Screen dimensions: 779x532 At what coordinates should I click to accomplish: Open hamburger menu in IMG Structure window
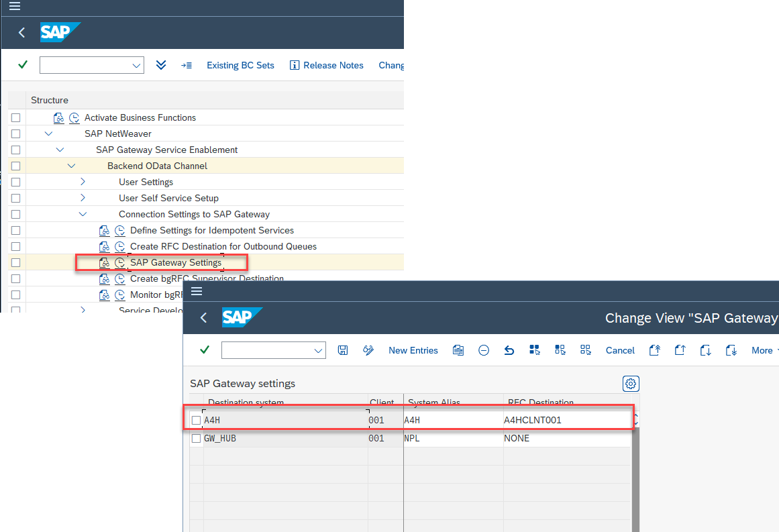pyautogui.click(x=15, y=6)
